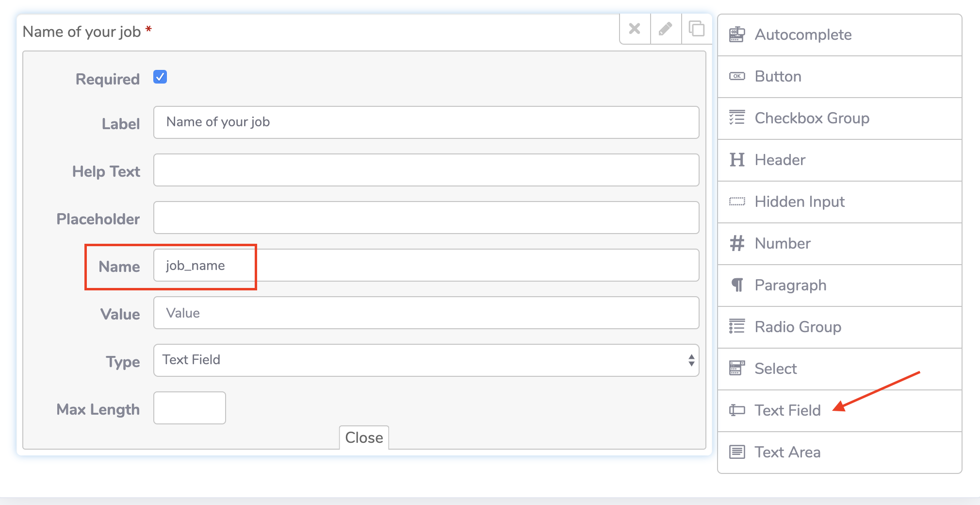Click the remove field X icon
Image resolution: width=980 pixels, height=505 pixels.
click(x=635, y=29)
